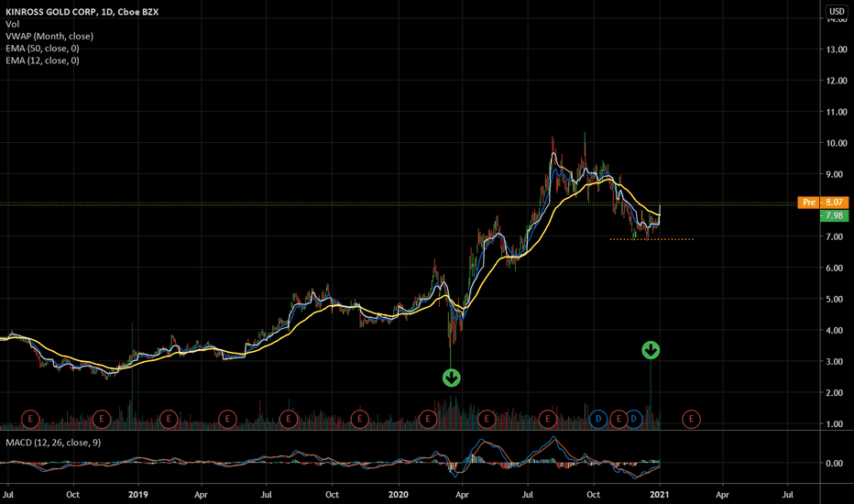View the August 2020 earnings E marker

pyautogui.click(x=547, y=419)
